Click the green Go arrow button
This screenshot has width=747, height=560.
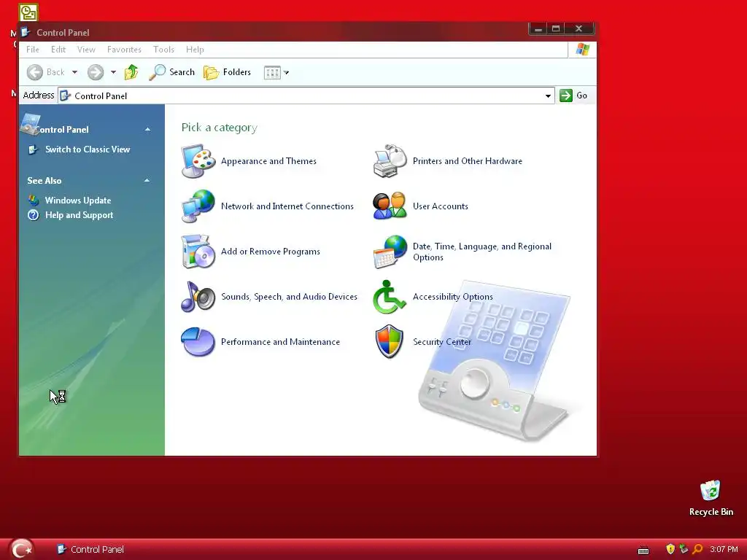566,96
